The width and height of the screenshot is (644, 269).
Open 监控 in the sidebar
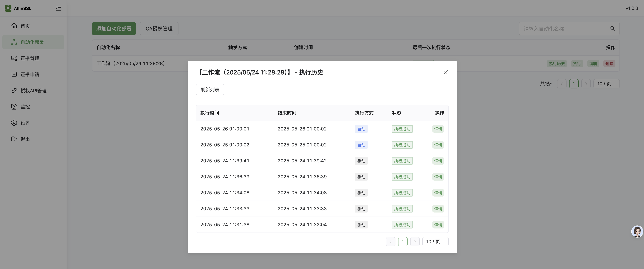33,106
